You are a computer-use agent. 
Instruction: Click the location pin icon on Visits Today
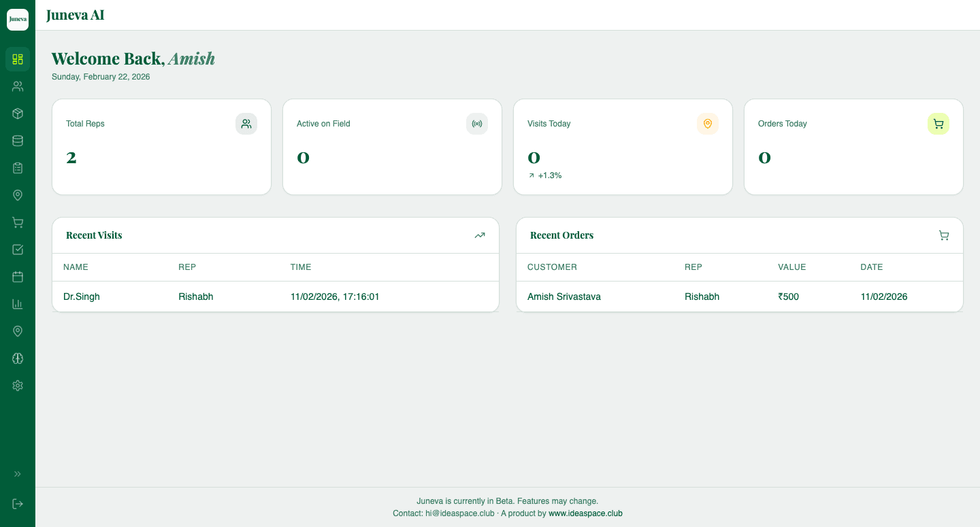pyautogui.click(x=708, y=124)
